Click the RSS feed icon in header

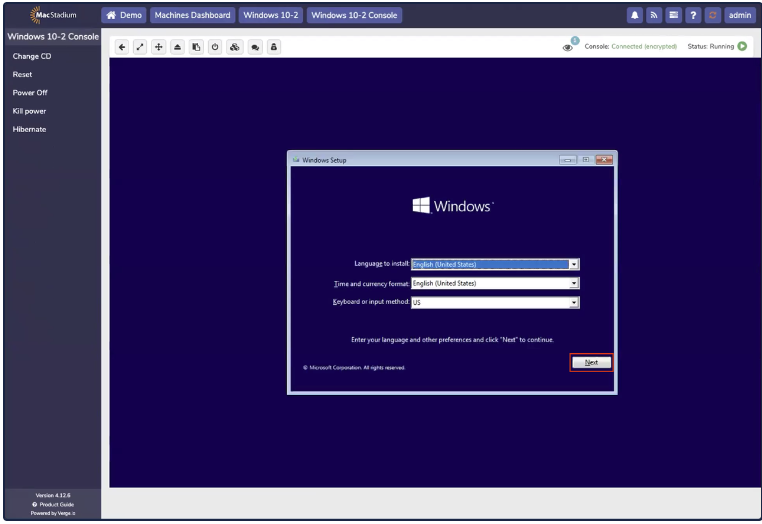pos(653,15)
